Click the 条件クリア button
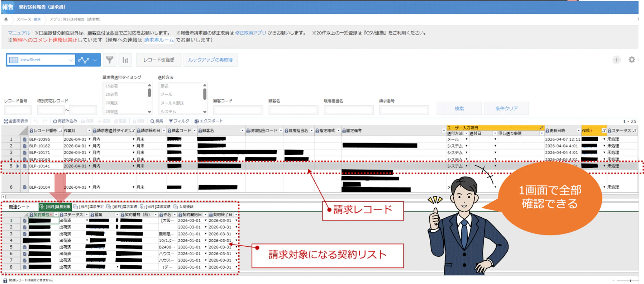Viewport: 644px width, 284px height. click(x=506, y=108)
